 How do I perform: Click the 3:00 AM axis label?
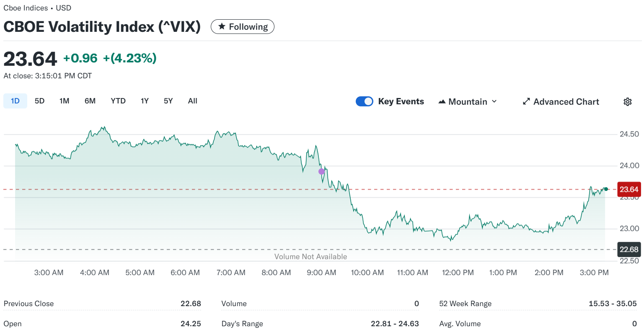(49, 273)
